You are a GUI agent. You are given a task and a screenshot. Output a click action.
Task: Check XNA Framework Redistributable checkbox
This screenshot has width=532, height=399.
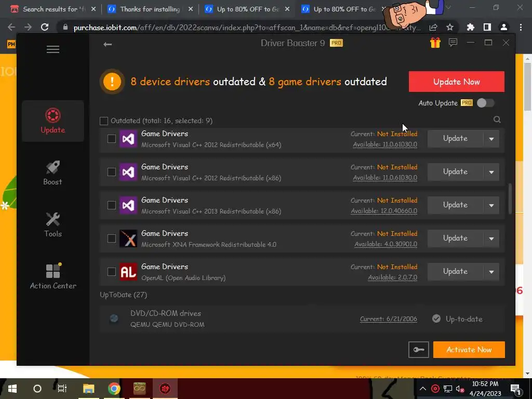pos(112,238)
